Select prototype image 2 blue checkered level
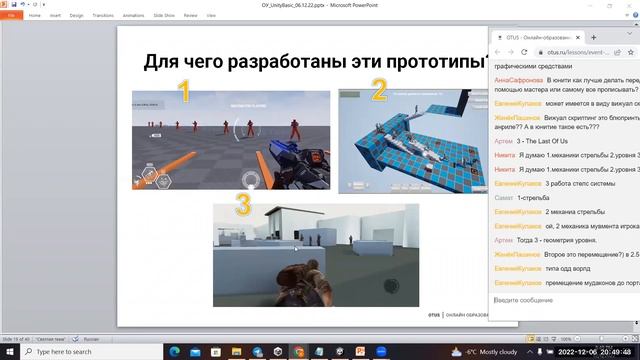Screen dimensions: 640x360 click(x=413, y=141)
